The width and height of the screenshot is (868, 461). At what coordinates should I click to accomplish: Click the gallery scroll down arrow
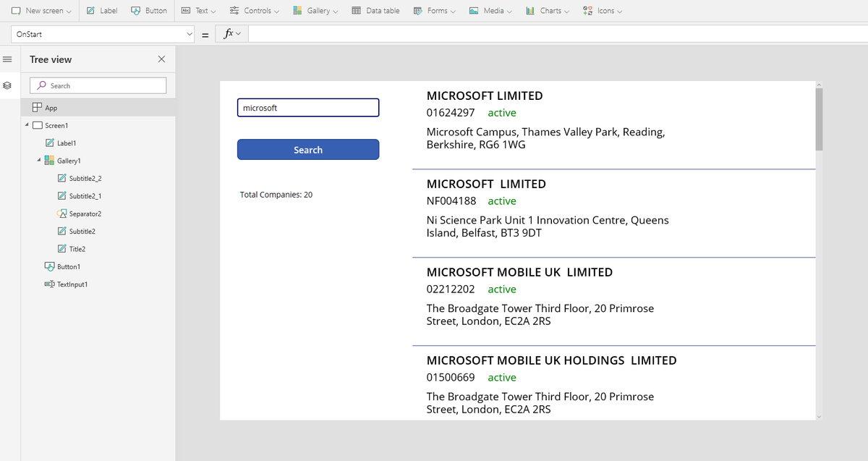[819, 416]
